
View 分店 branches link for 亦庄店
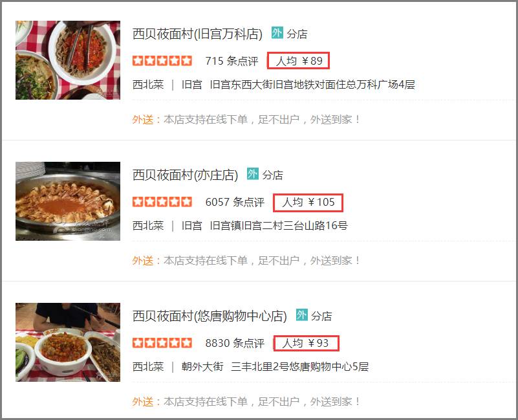(x=272, y=175)
